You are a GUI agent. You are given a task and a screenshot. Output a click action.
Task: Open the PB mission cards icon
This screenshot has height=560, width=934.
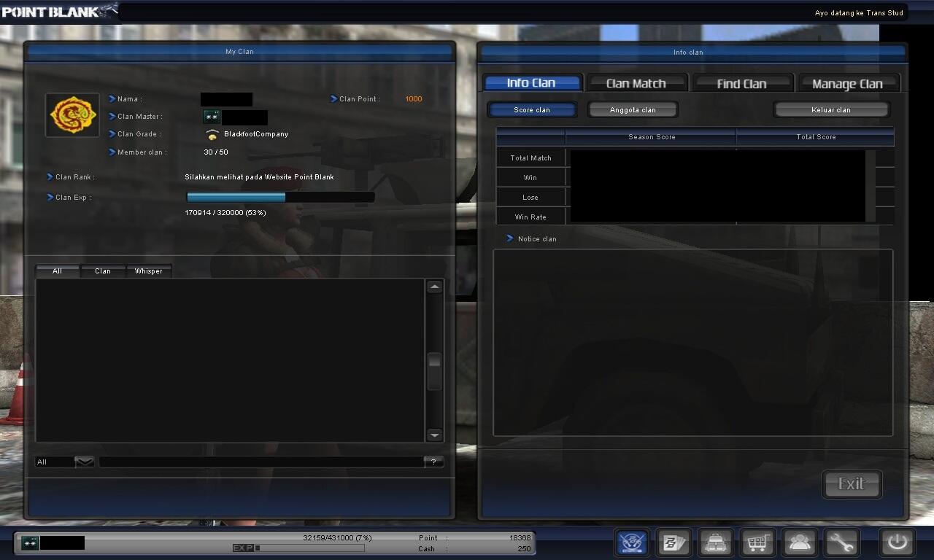pyautogui.click(x=674, y=542)
